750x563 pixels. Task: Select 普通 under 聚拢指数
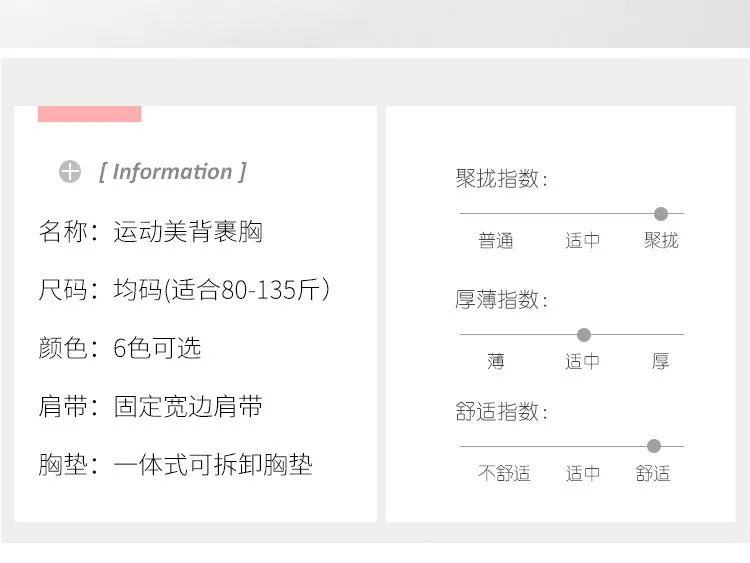(x=496, y=240)
